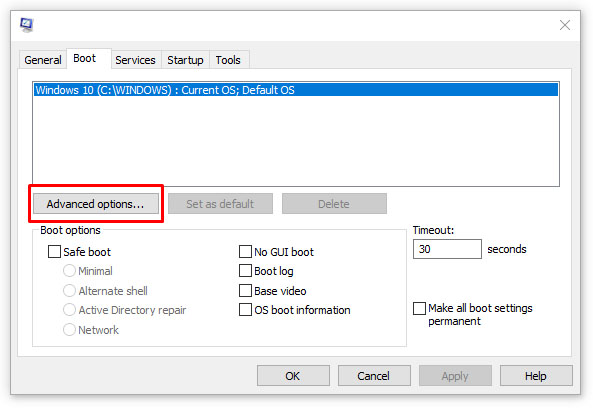Open Advanced options button

click(x=96, y=204)
